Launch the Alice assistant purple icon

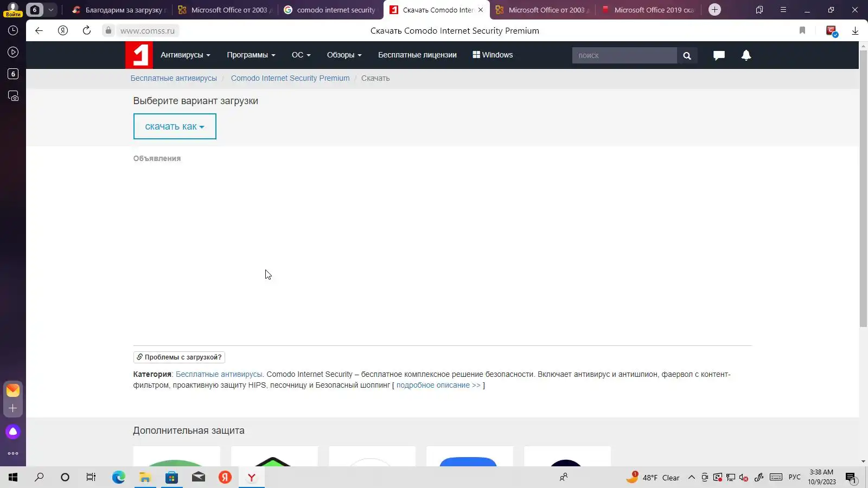(13, 432)
